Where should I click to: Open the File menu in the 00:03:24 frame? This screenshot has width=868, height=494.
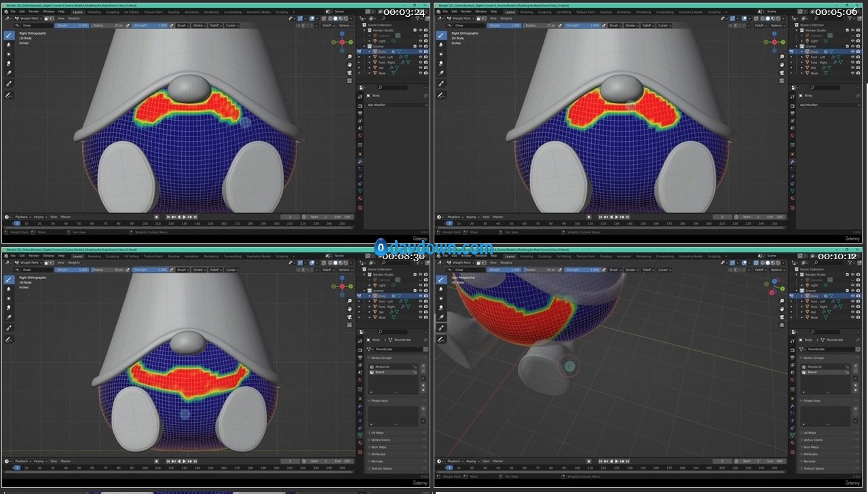coord(12,12)
